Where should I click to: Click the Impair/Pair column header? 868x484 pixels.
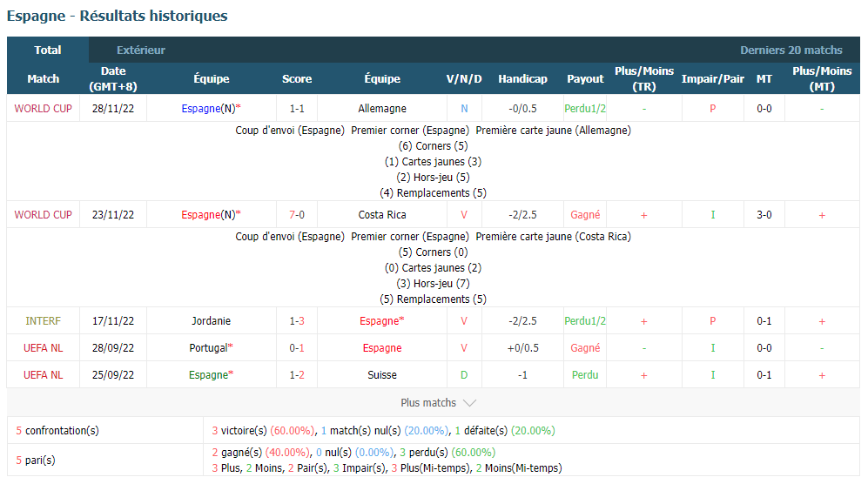point(712,78)
